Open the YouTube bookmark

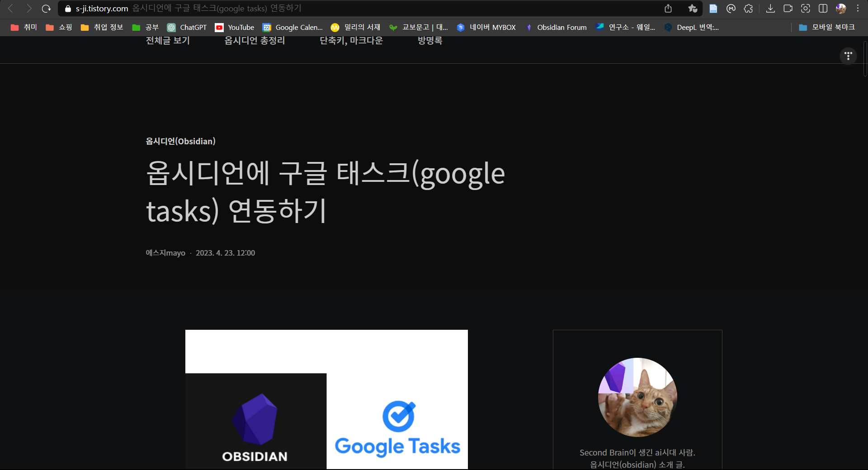[235, 27]
